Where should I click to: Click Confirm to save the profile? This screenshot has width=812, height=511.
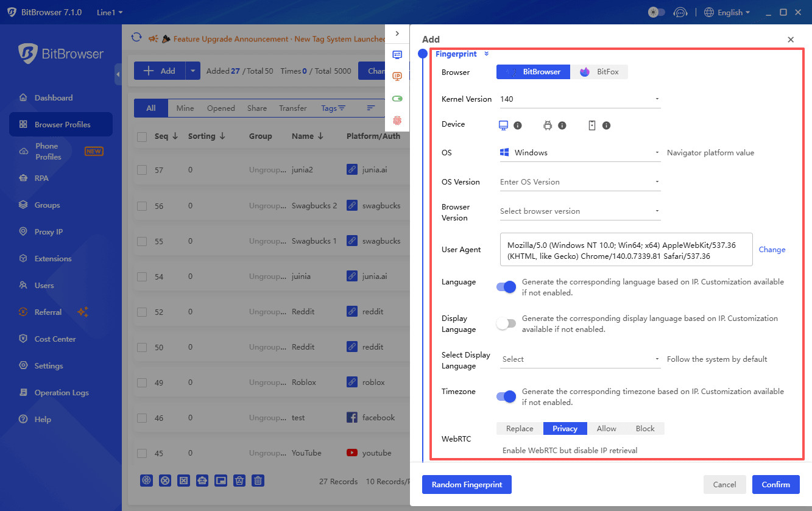(775, 485)
